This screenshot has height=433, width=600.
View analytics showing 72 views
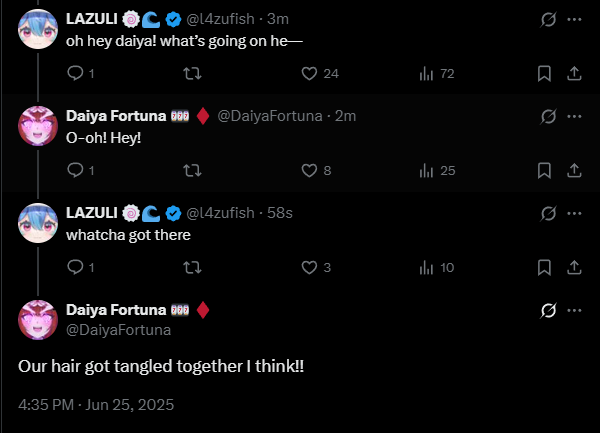point(426,73)
